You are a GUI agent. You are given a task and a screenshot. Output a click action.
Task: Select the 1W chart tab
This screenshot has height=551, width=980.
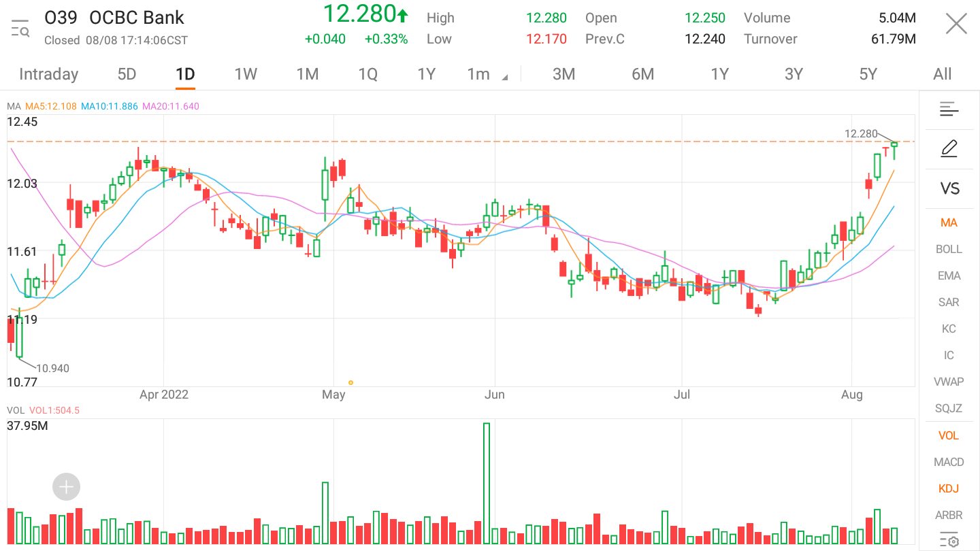point(246,74)
